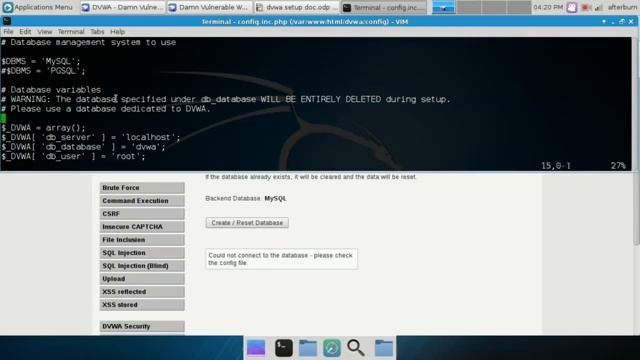Viewport: 640px width, 360px height.
Task: Open the magnifier search icon in dock
Action: 356,348
